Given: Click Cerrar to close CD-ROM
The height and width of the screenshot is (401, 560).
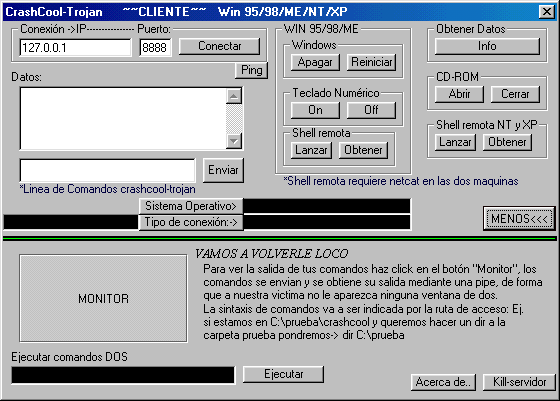Looking at the screenshot, I should 515,94.
